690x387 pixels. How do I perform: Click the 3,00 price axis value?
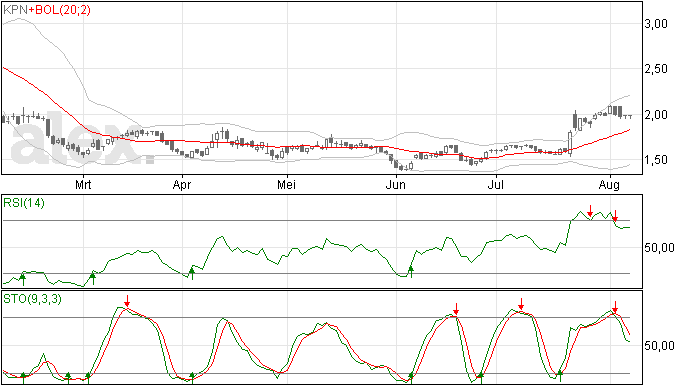tap(656, 24)
